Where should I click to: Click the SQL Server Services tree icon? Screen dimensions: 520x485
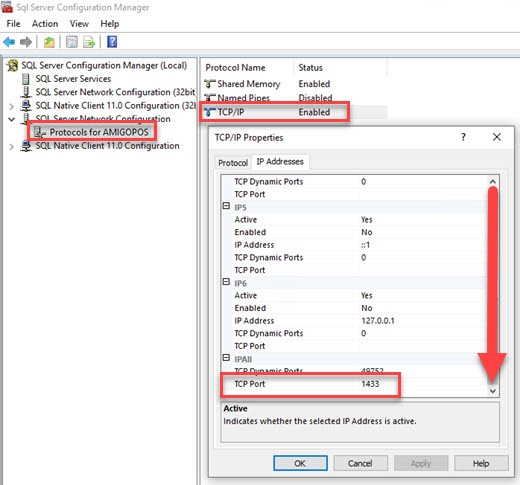(25, 79)
